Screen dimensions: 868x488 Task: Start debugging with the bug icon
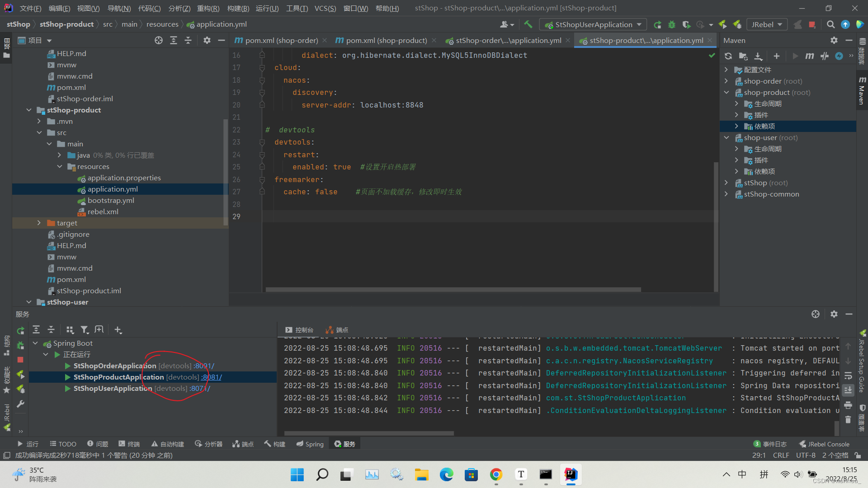tap(672, 24)
